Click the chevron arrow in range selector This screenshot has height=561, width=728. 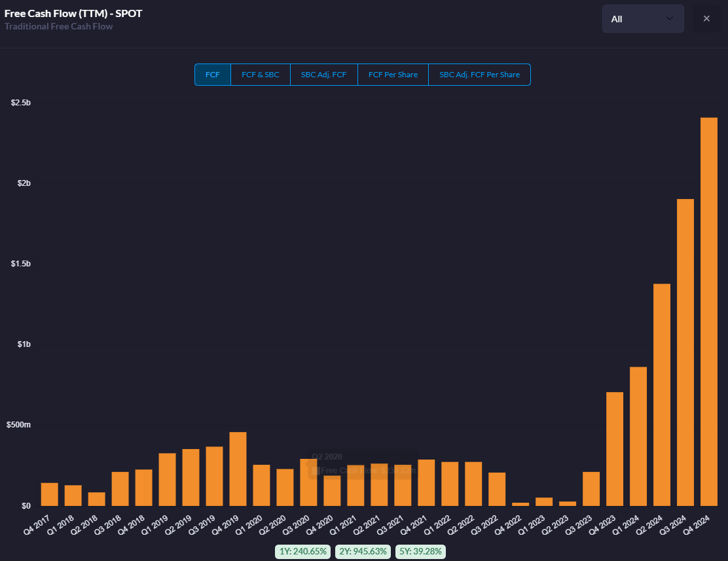coord(669,19)
